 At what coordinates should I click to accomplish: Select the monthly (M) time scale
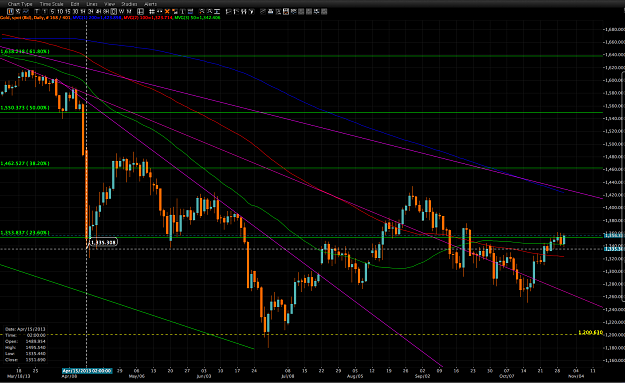click(129, 12)
